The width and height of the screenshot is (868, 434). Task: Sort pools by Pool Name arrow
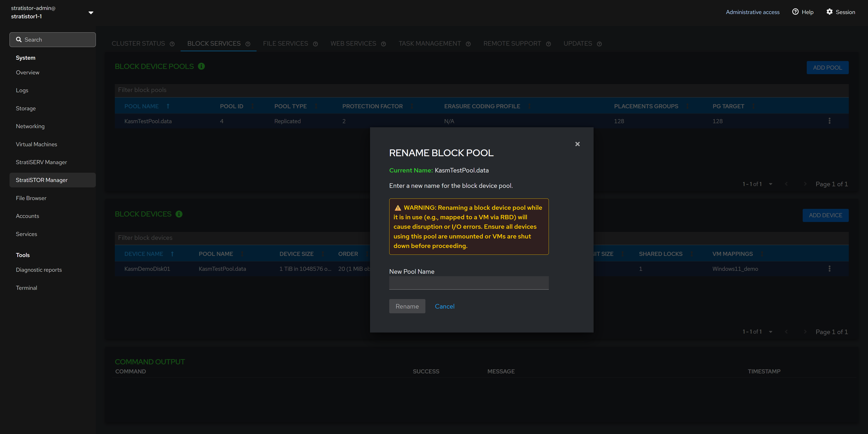tap(168, 106)
